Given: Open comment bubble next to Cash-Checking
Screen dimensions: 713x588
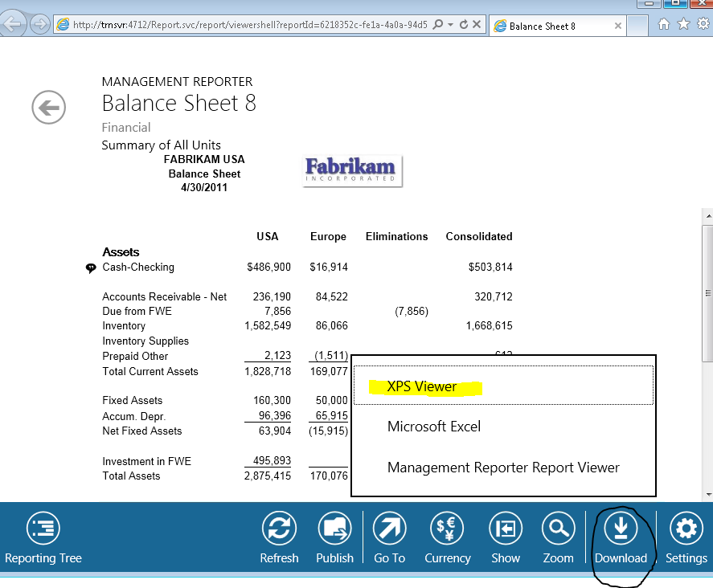Looking at the screenshot, I should click(x=91, y=268).
